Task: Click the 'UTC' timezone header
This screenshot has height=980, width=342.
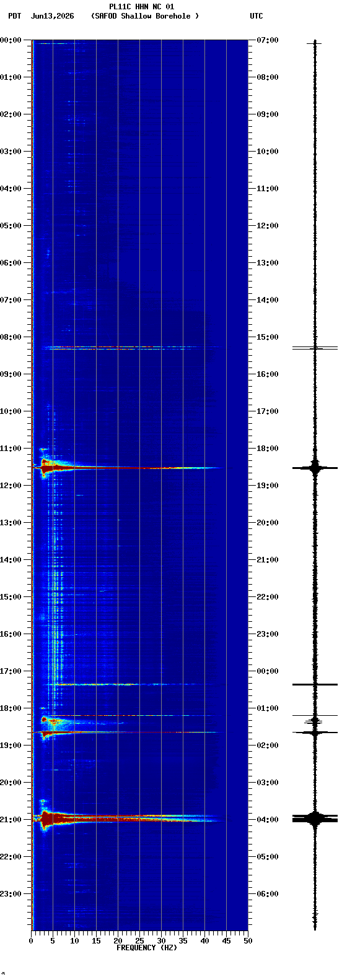Action: pos(256,16)
